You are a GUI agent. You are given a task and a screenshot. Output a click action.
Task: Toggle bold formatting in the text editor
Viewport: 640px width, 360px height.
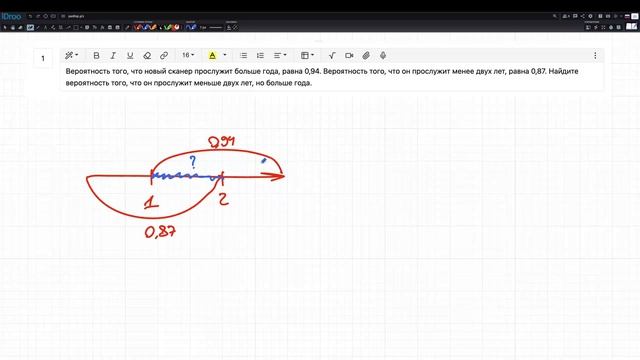coord(96,56)
